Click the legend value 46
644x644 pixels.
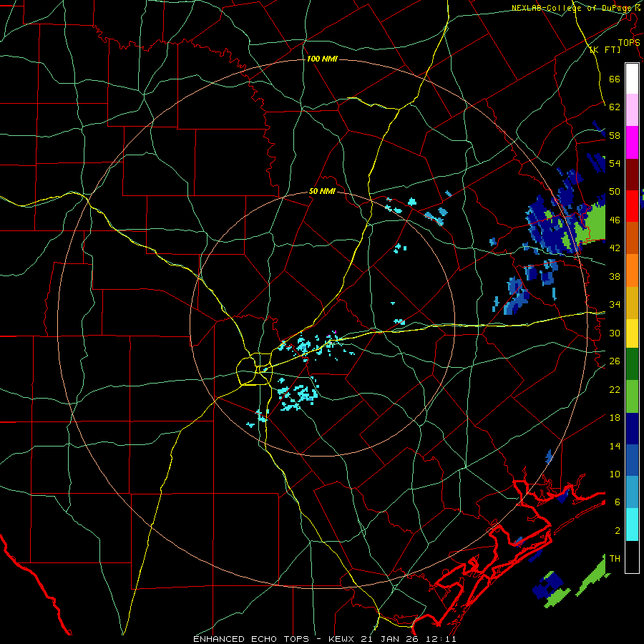click(615, 220)
